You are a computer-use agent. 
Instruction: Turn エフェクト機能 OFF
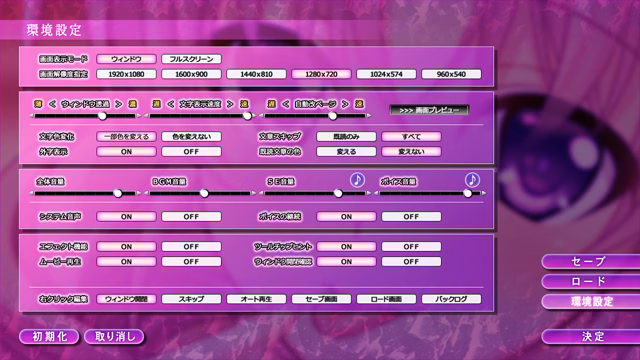pyautogui.click(x=191, y=247)
